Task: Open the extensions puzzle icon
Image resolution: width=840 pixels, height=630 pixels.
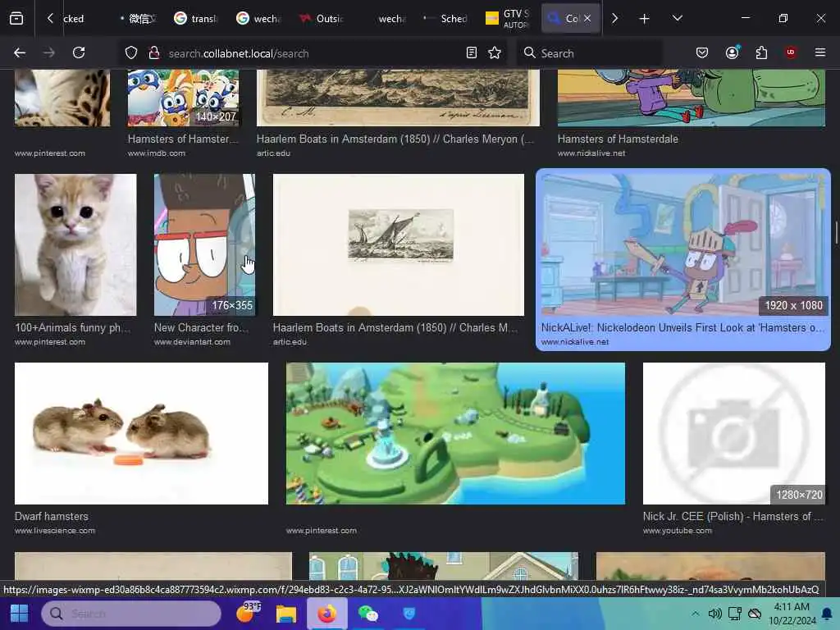Action: coord(761,52)
